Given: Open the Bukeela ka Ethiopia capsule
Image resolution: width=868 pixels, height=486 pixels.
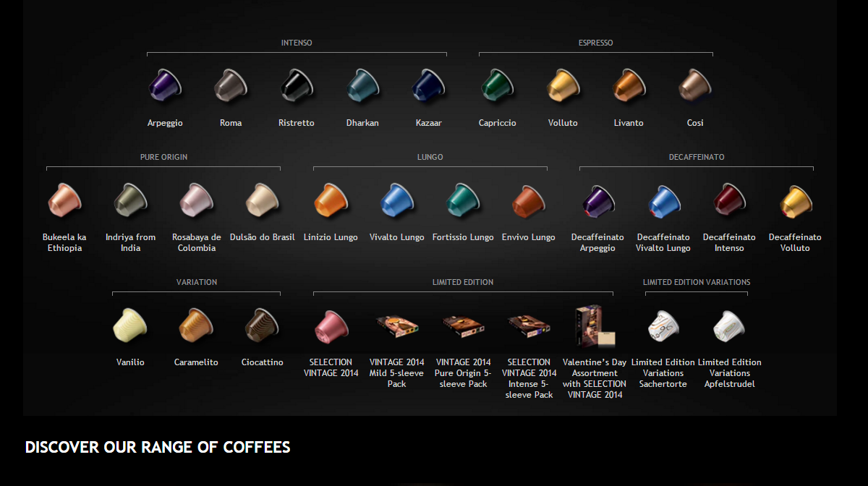Looking at the screenshot, I should 64,200.
